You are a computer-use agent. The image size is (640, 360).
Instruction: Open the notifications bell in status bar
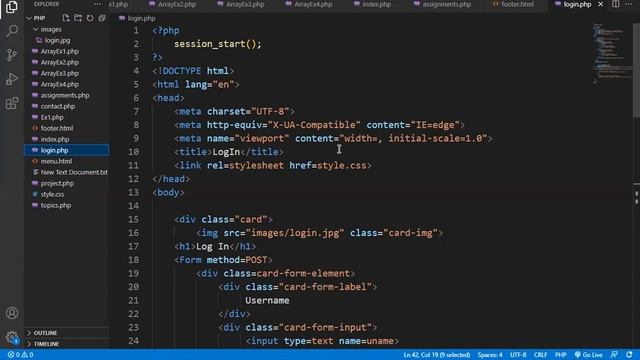(629, 355)
